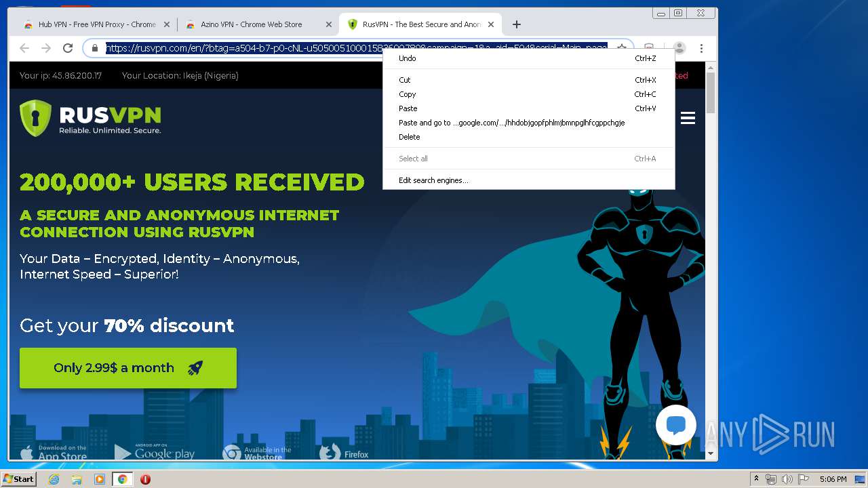868x488 pixels.
Task: Choose Cut in context menu
Action: pyautogui.click(x=528, y=80)
